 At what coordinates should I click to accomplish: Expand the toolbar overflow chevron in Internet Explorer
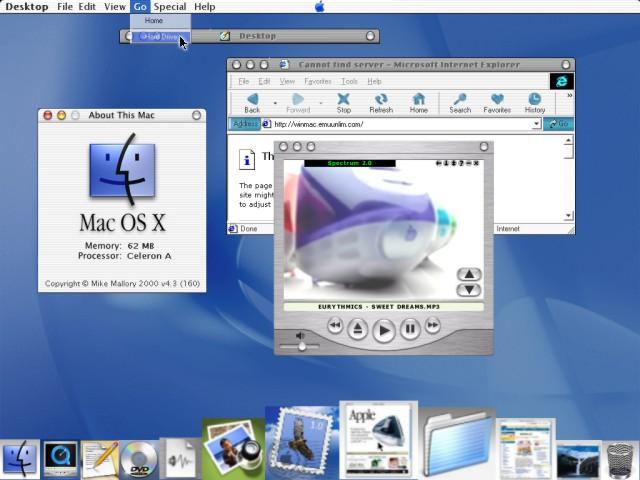[569, 95]
